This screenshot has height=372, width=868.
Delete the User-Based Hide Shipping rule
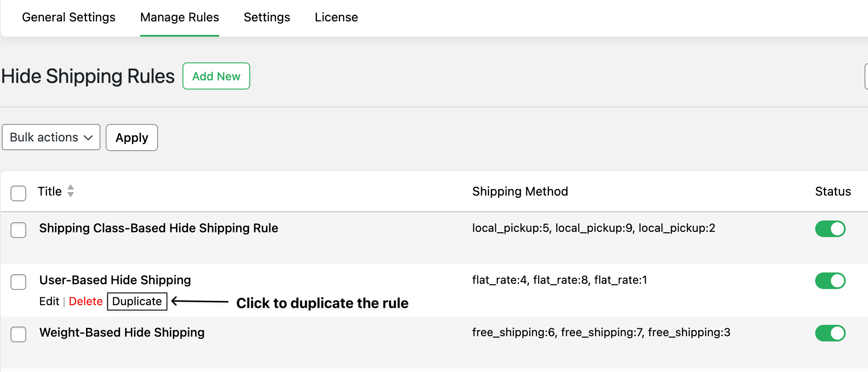(86, 301)
